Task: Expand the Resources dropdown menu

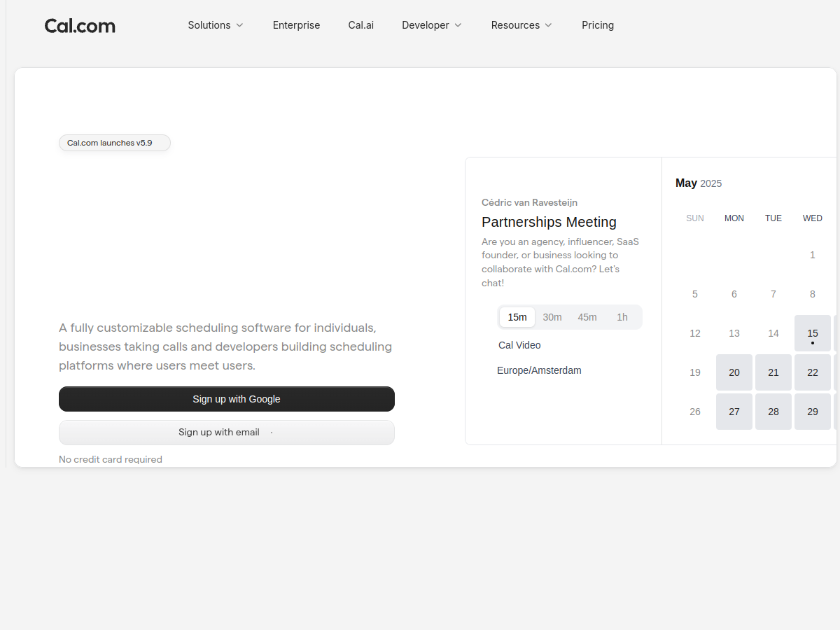Action: click(x=521, y=25)
